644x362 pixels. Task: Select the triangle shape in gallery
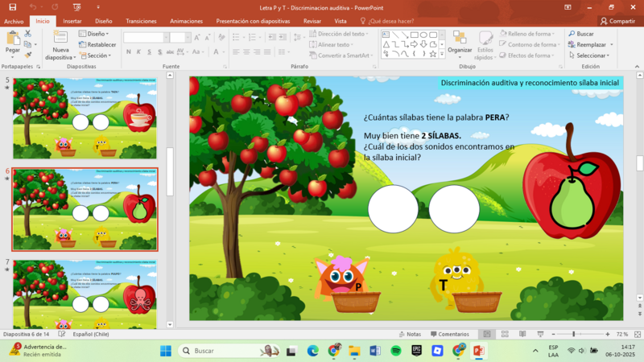pyautogui.click(x=386, y=44)
